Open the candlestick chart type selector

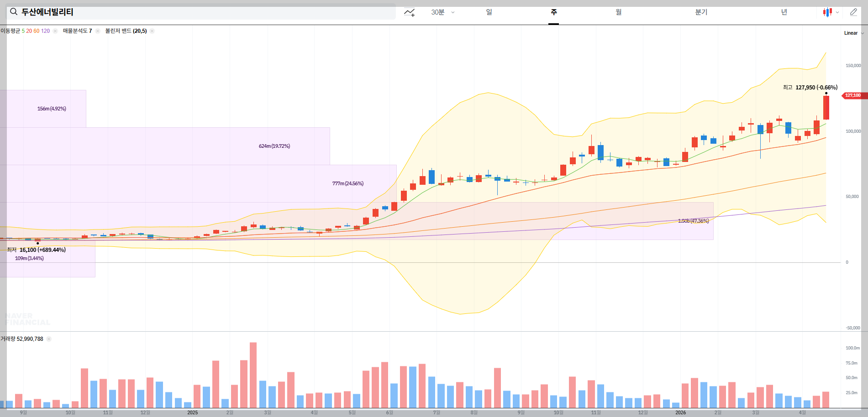[827, 12]
